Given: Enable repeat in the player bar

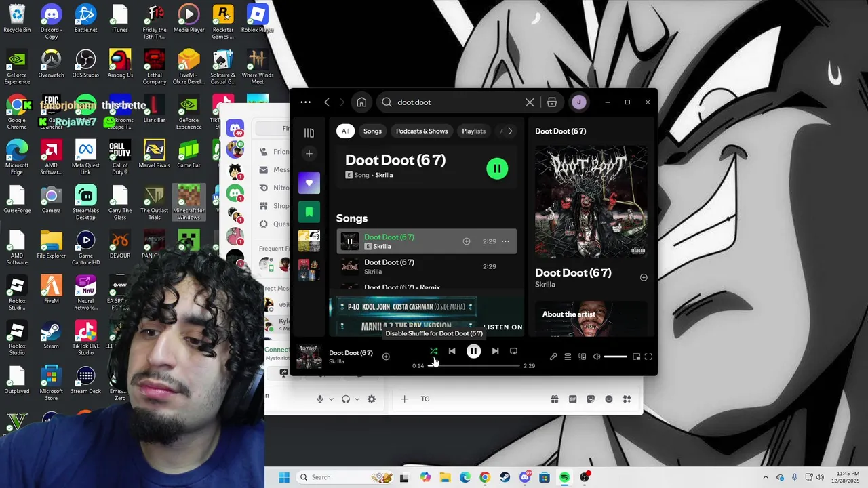Looking at the screenshot, I should [x=513, y=351].
